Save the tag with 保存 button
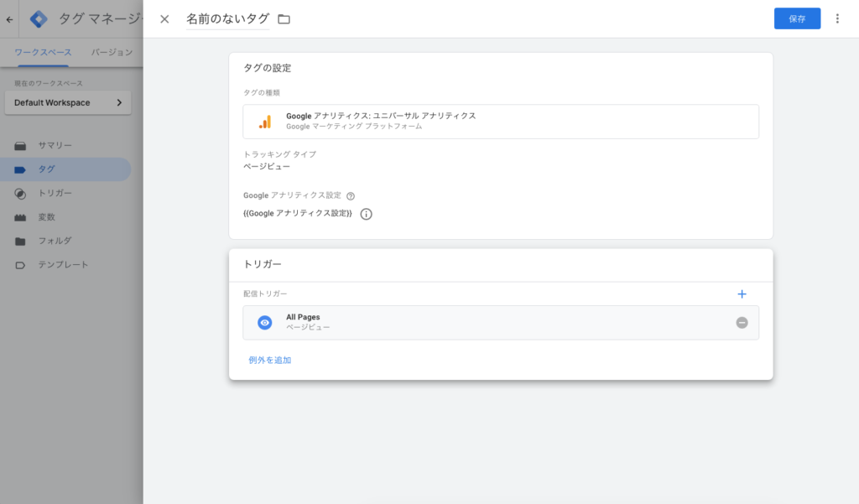This screenshot has width=859, height=504. (797, 18)
